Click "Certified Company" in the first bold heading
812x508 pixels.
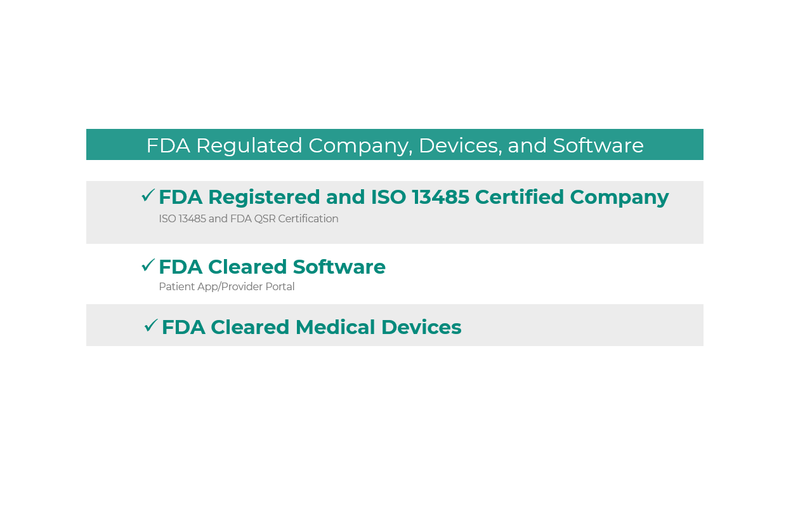(x=572, y=197)
